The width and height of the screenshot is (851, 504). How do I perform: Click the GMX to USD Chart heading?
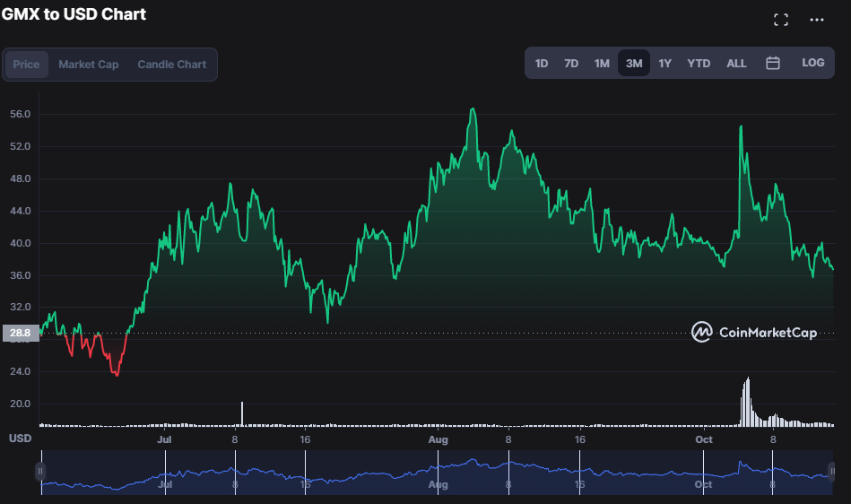point(74,14)
